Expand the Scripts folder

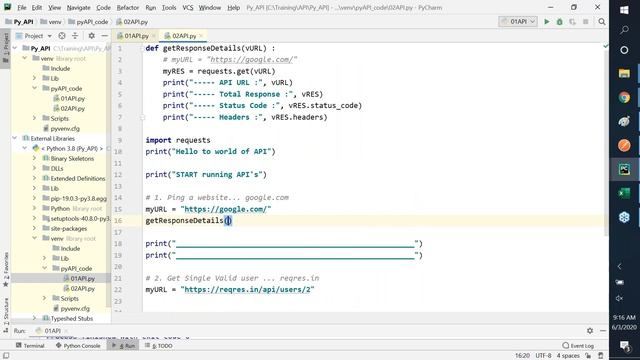pyautogui.click(x=35, y=118)
